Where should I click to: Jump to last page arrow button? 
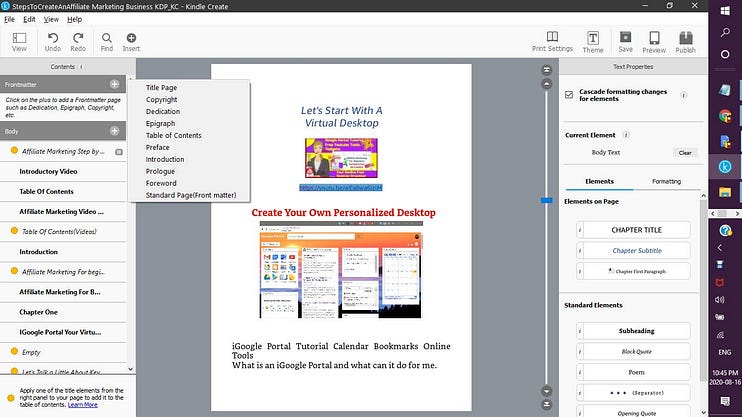547,405
